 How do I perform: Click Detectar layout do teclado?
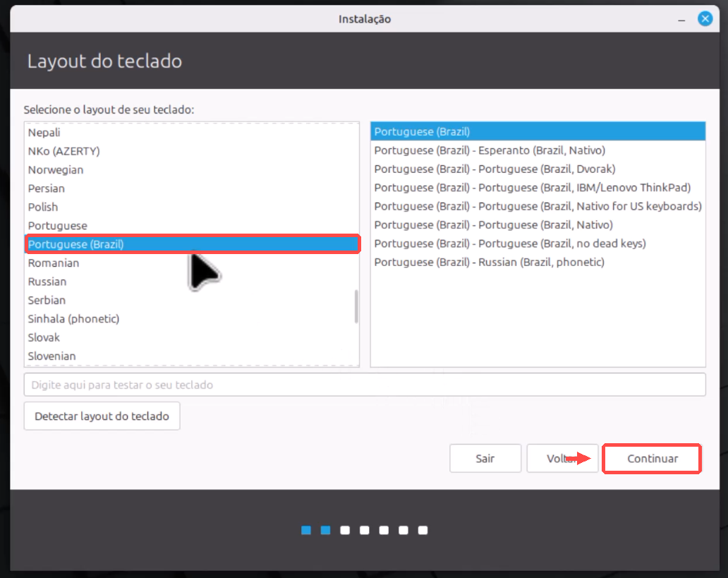point(102,416)
